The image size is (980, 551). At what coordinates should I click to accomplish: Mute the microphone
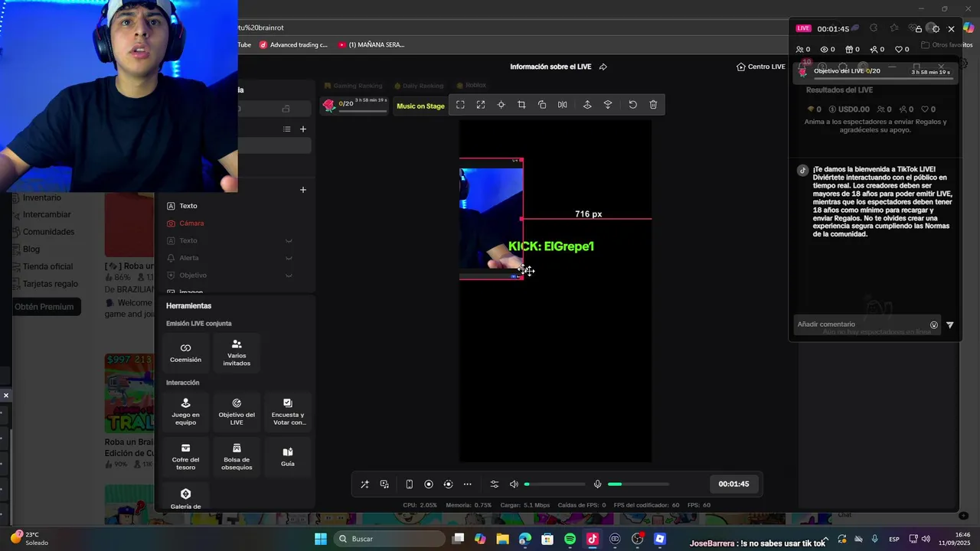pyautogui.click(x=597, y=484)
